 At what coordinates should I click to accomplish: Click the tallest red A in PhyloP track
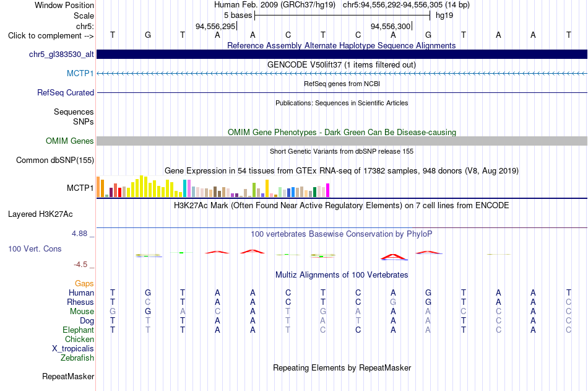click(393, 257)
